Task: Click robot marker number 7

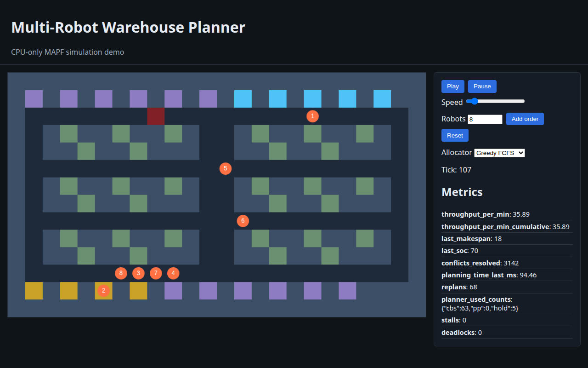Action: coord(156,273)
